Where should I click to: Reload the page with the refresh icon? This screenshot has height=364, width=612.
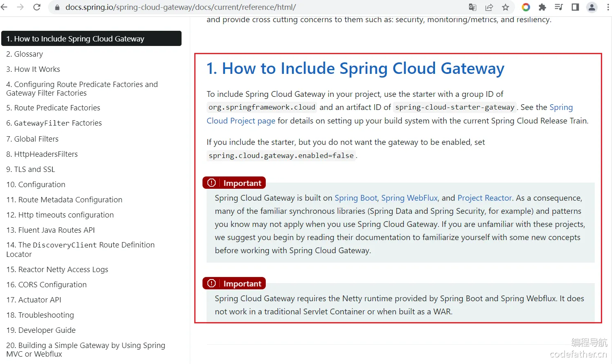37,7
